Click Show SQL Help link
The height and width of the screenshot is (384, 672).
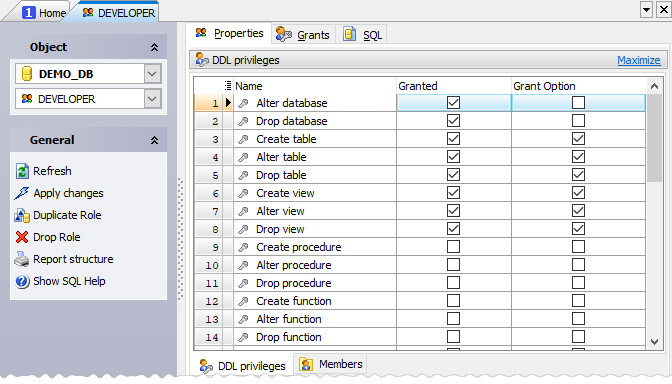69,282
